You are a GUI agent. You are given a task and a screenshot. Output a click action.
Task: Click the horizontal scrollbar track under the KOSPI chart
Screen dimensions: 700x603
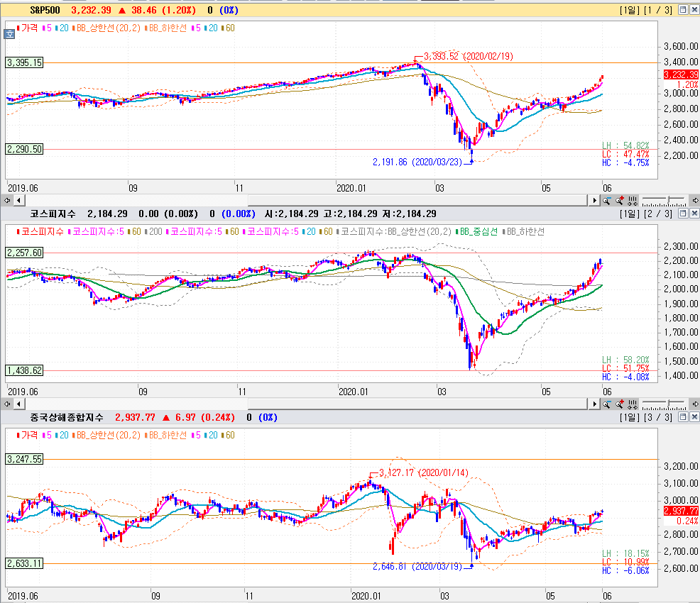(306, 404)
